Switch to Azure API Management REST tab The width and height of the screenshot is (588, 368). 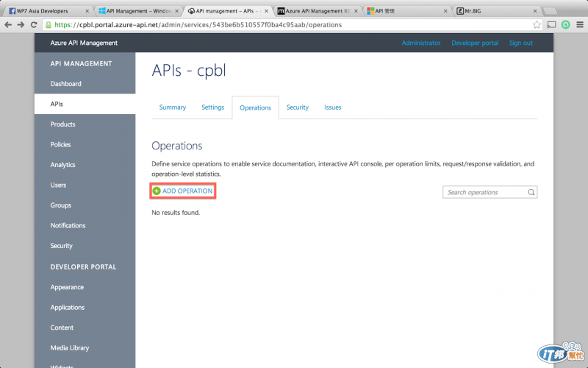(318, 11)
